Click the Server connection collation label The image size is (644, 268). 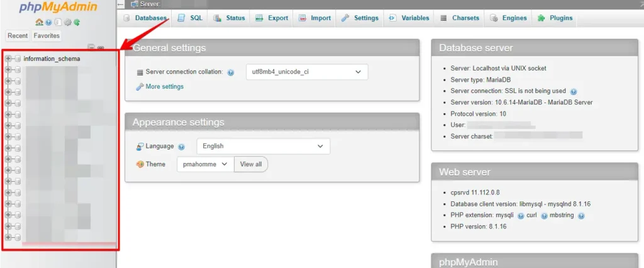tap(184, 72)
